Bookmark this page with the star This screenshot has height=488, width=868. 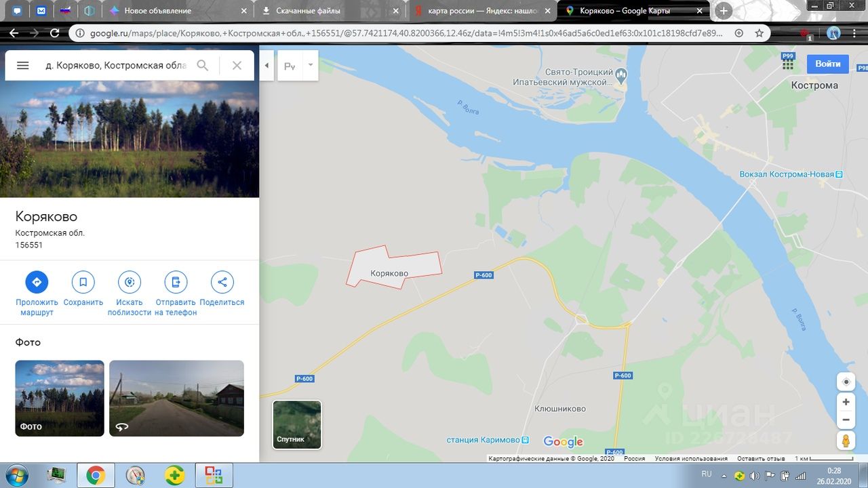(759, 33)
